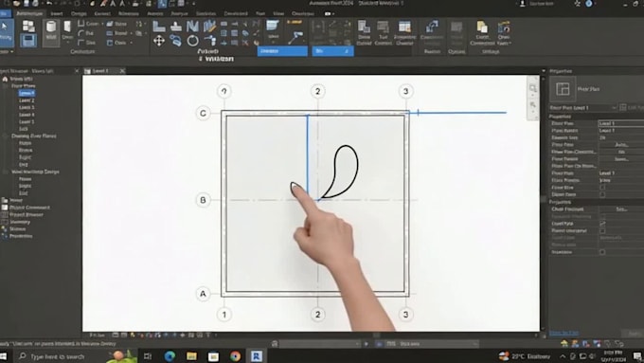Click grid bubble A on the drawing
This screenshot has width=644, height=363.
203,294
